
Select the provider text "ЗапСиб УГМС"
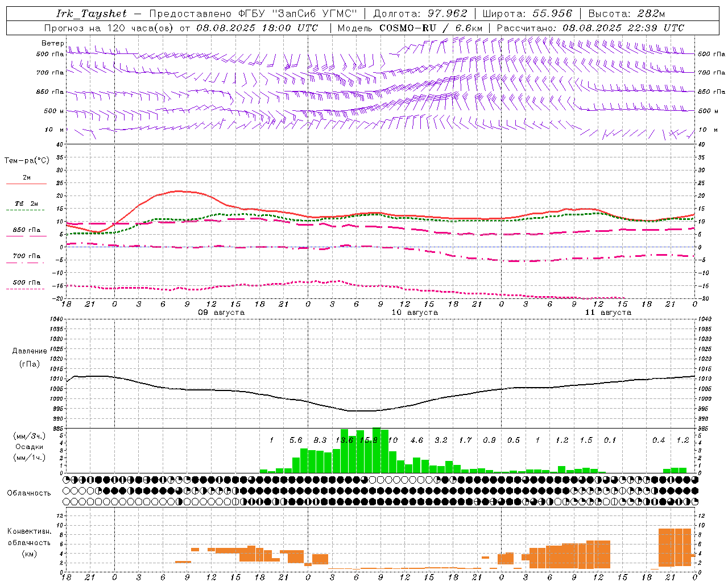tap(314, 14)
